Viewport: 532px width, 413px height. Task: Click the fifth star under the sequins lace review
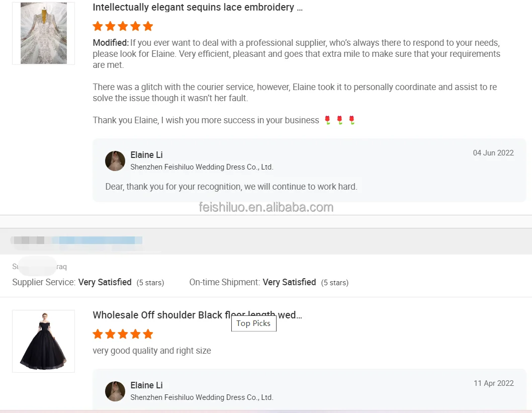pos(148,26)
